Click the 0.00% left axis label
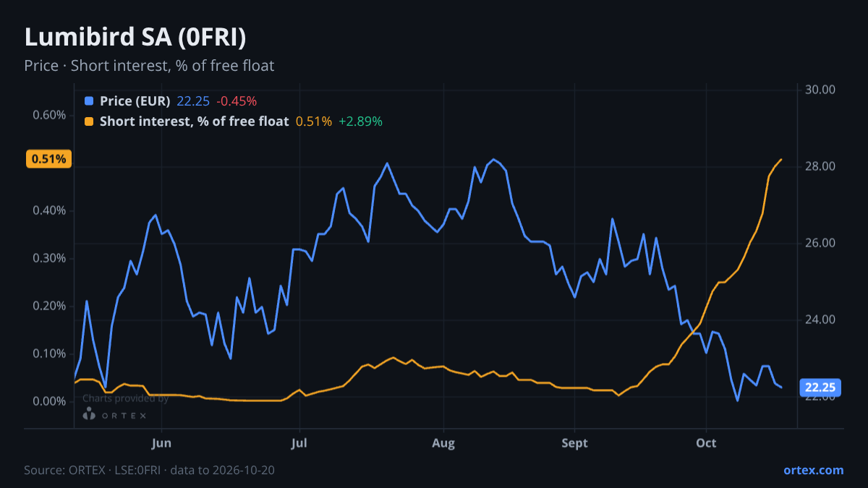Image resolution: width=868 pixels, height=488 pixels. click(51, 401)
